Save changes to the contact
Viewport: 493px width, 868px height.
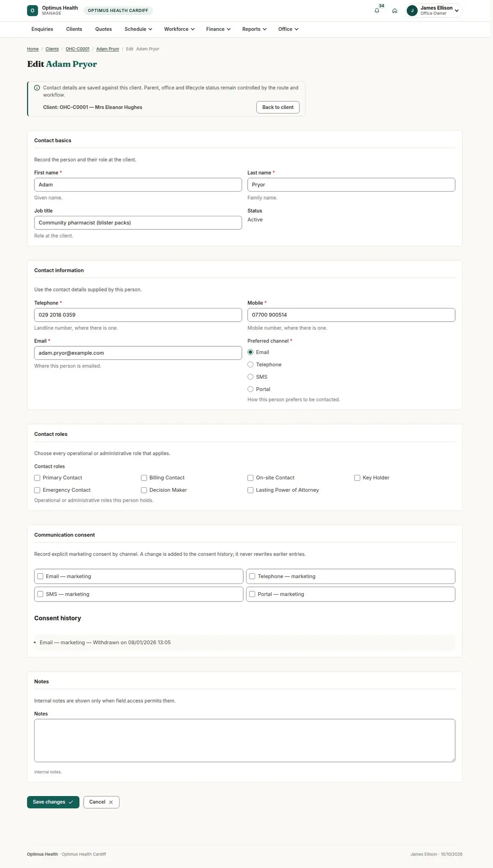point(53,802)
